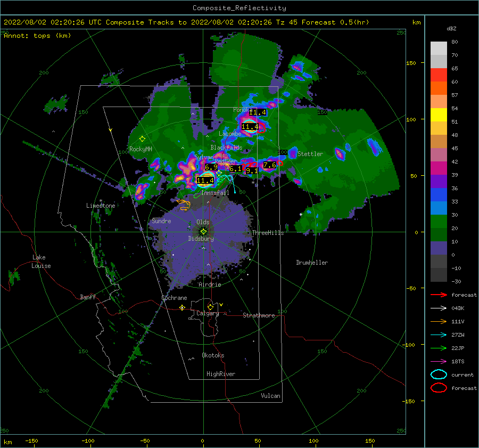Screen dimensions: 479x448
Task: Click the Limestone label
Action: pos(101,206)
